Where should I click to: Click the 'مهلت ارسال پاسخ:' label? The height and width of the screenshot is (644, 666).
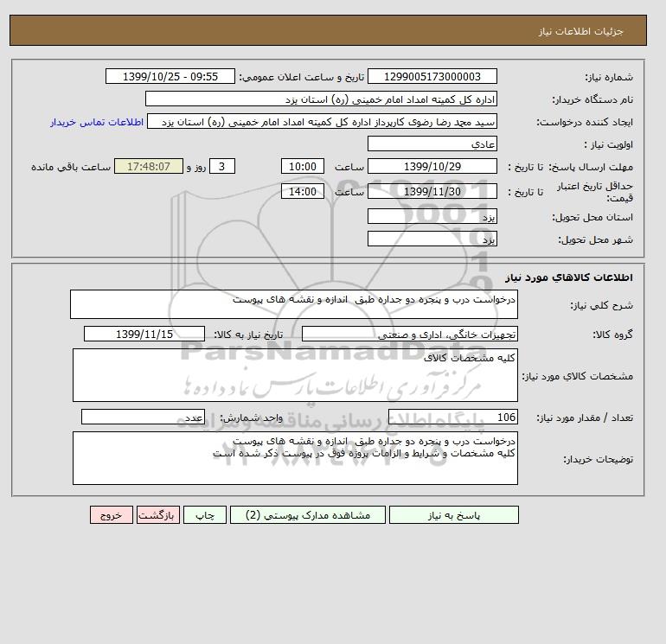pyautogui.click(x=590, y=167)
